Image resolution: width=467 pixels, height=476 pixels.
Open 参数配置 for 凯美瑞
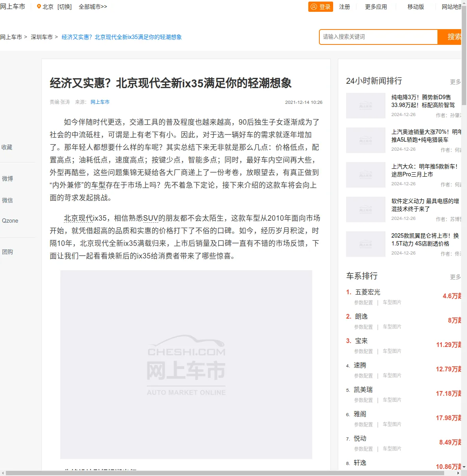tap(363, 400)
